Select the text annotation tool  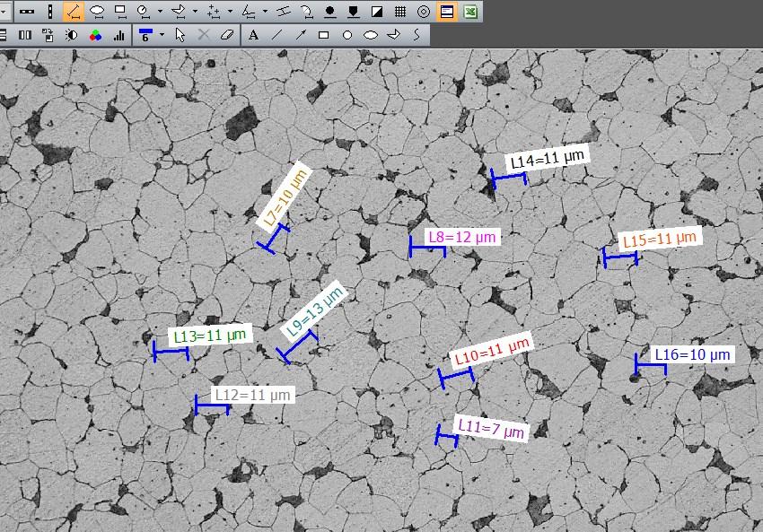pyautogui.click(x=253, y=35)
